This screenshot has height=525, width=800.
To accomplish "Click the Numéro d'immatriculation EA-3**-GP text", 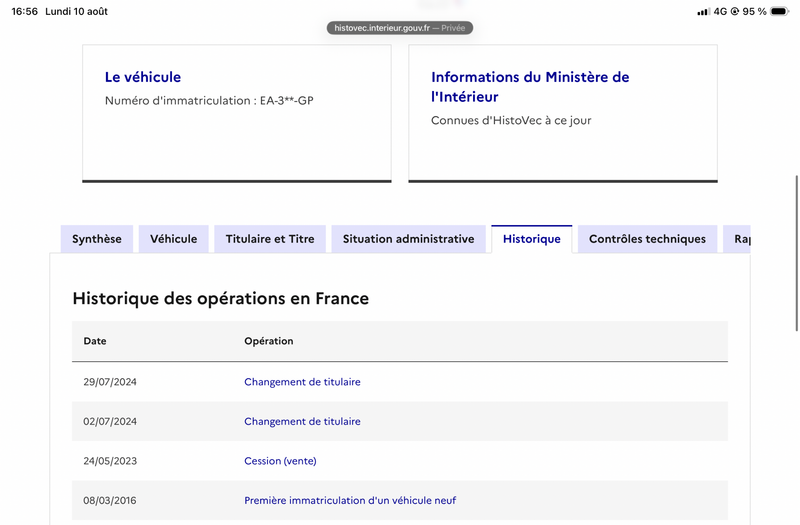I will [x=209, y=101].
